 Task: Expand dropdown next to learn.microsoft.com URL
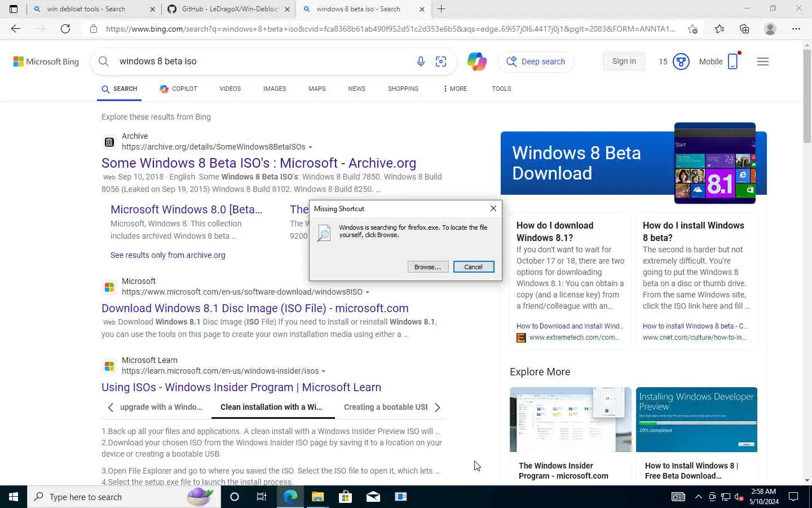click(324, 371)
